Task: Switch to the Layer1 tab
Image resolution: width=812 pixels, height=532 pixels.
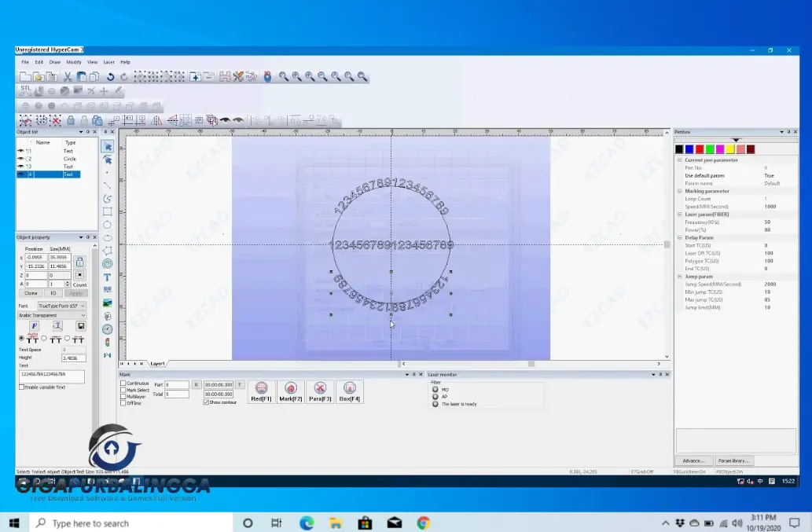Action: pos(157,364)
